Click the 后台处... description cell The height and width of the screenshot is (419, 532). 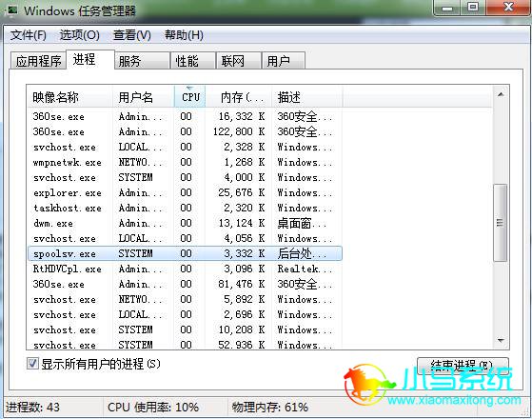click(x=302, y=253)
